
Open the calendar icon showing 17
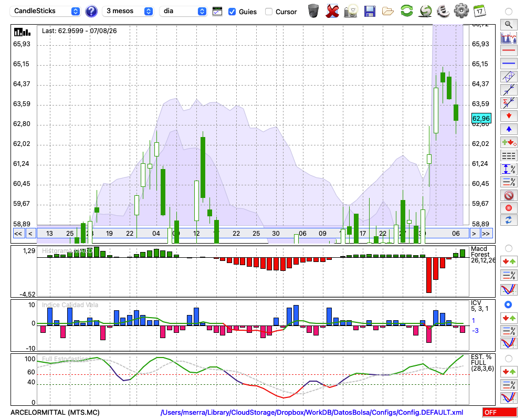pyautogui.click(x=479, y=11)
